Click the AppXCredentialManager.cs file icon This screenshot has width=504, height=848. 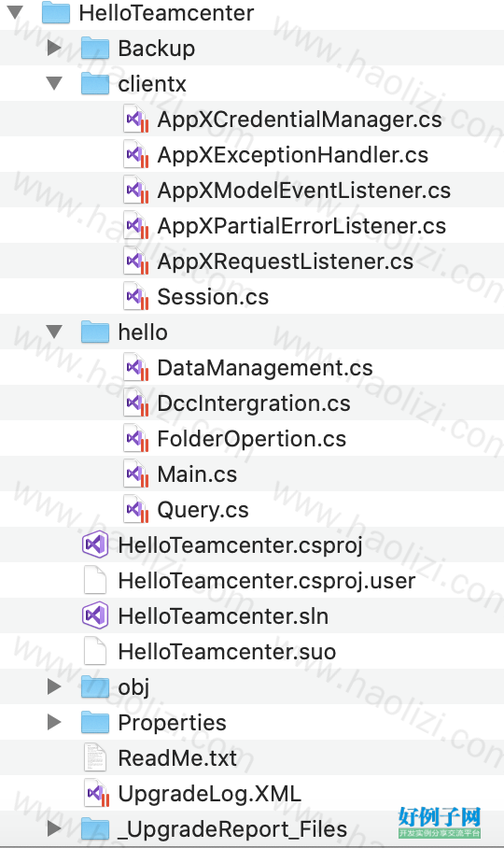[x=136, y=119]
